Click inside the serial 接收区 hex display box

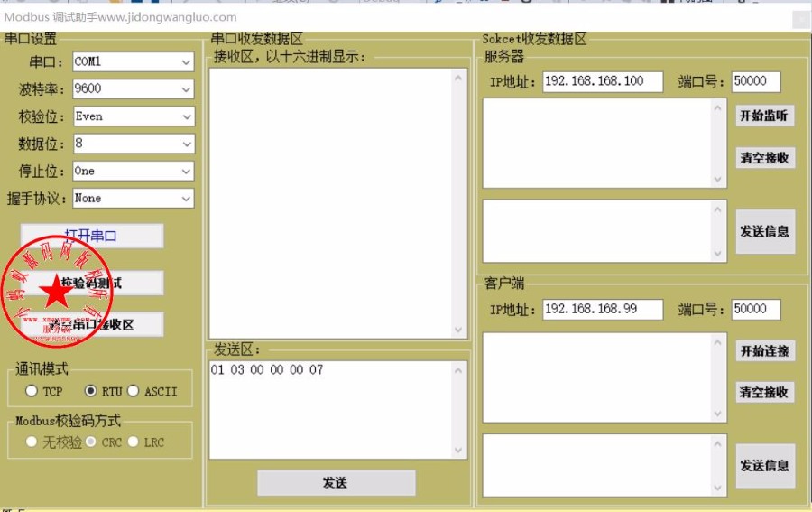(x=337, y=204)
